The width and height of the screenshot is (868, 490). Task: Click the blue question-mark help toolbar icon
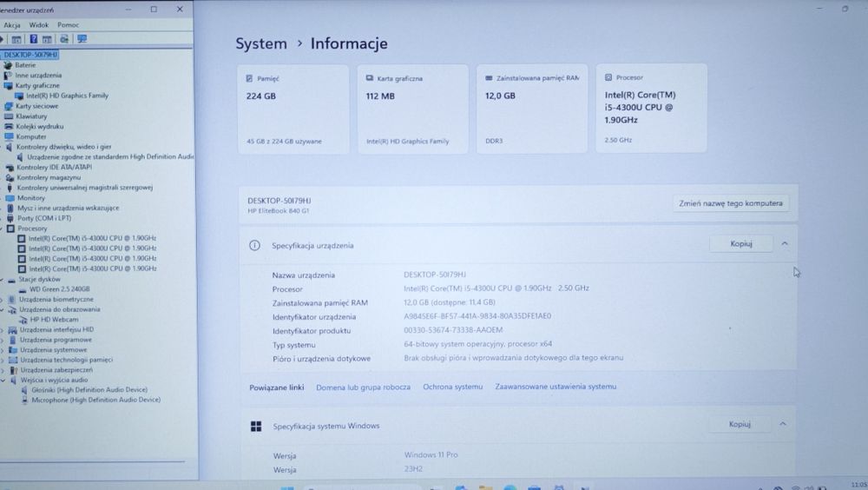tap(33, 39)
